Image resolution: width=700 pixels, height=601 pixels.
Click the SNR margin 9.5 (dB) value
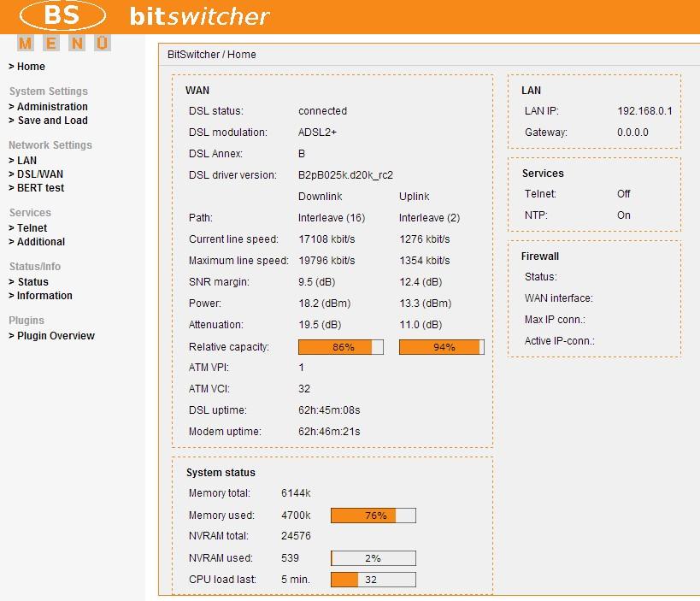pos(317,282)
